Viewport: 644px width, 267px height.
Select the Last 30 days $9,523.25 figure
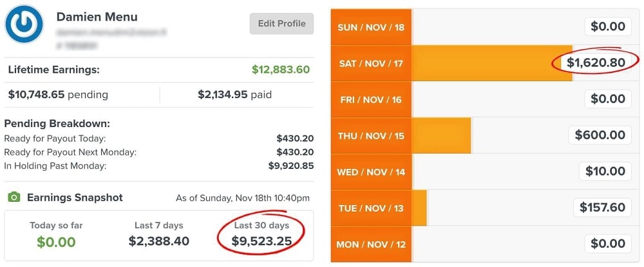click(261, 241)
